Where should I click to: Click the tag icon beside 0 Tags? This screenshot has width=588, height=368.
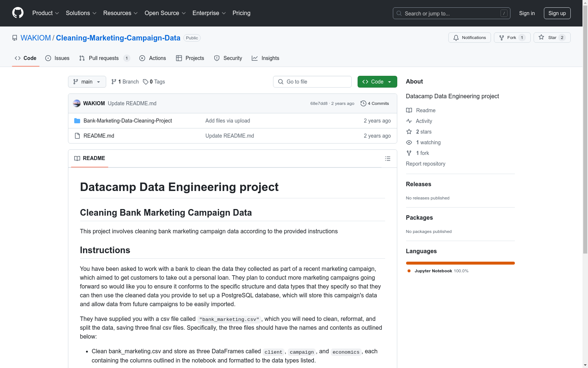click(x=146, y=82)
